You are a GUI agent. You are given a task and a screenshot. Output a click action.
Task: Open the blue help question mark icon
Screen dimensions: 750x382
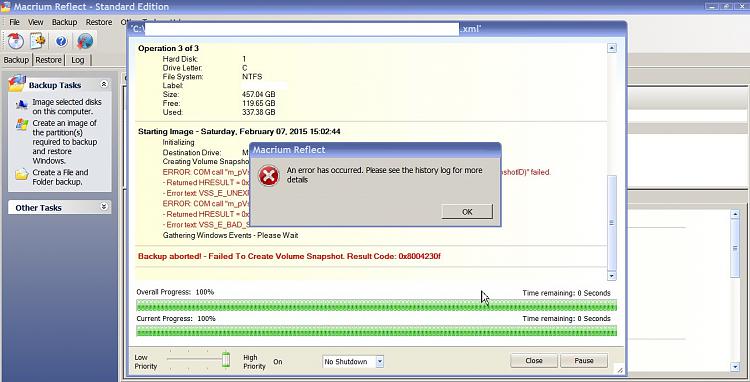[x=61, y=42]
